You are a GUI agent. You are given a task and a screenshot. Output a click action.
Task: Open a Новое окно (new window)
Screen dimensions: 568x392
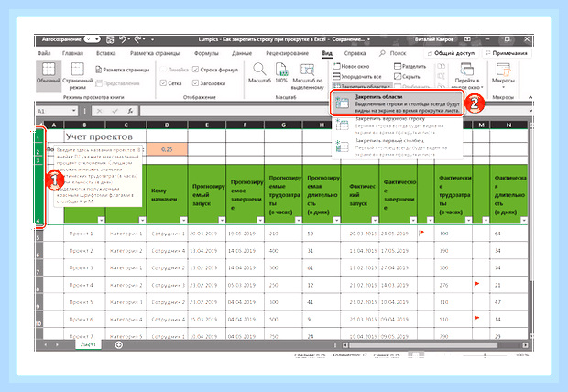pos(351,66)
